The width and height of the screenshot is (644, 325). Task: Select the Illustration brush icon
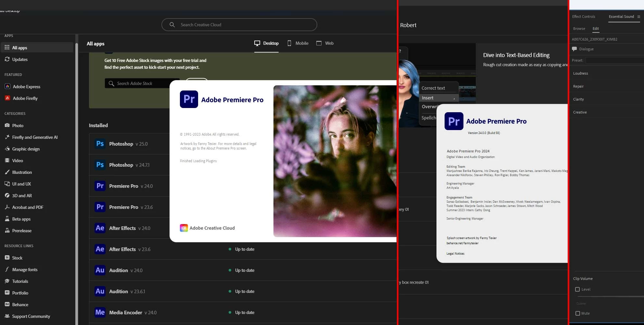pyautogui.click(x=7, y=172)
